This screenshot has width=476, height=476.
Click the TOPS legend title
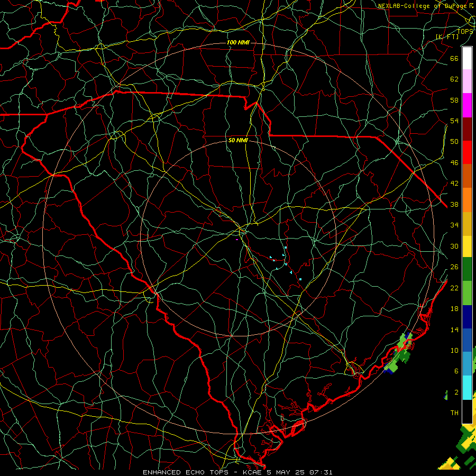(465, 31)
